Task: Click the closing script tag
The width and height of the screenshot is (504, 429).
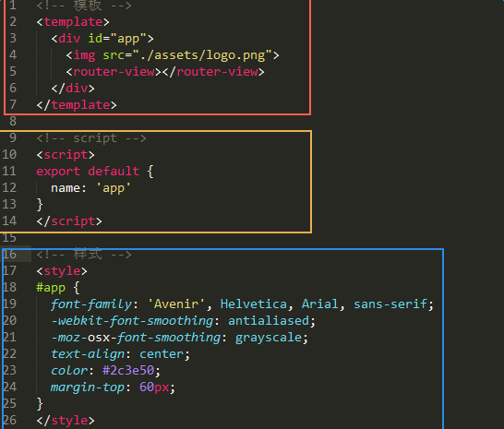Action: click(x=69, y=221)
